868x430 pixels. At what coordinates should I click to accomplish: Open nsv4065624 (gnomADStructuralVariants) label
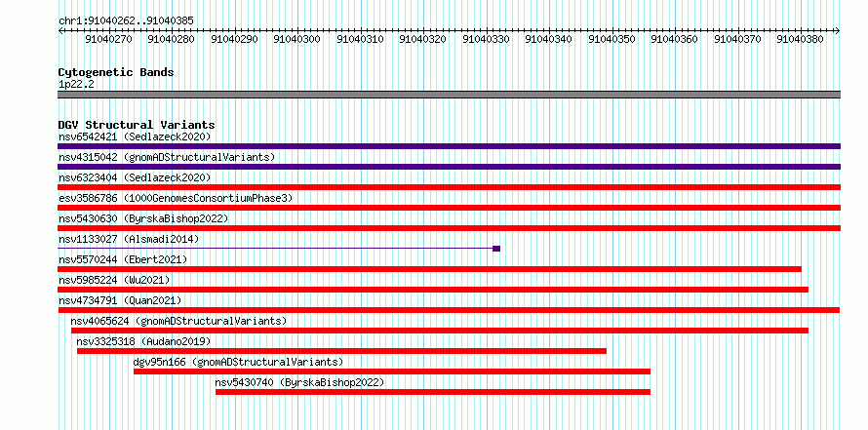click(178, 321)
